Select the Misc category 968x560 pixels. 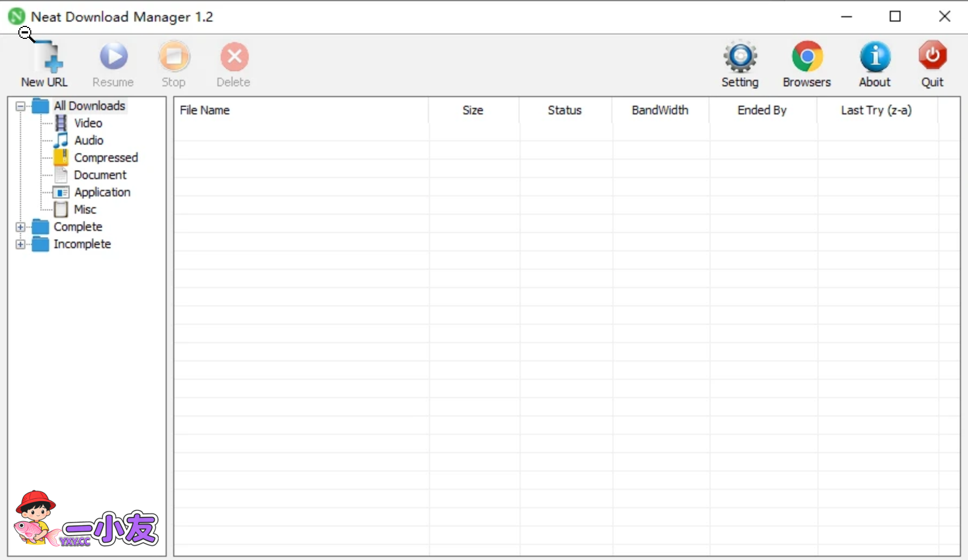coord(85,210)
